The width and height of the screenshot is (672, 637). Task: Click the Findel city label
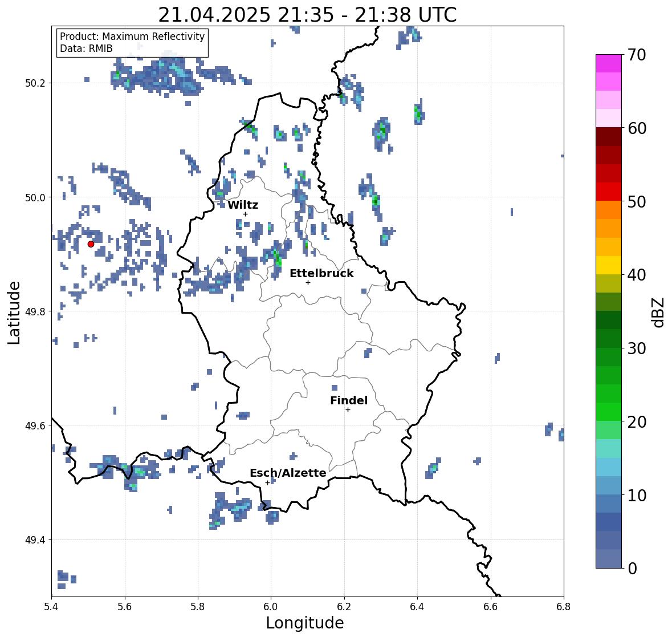349,400
